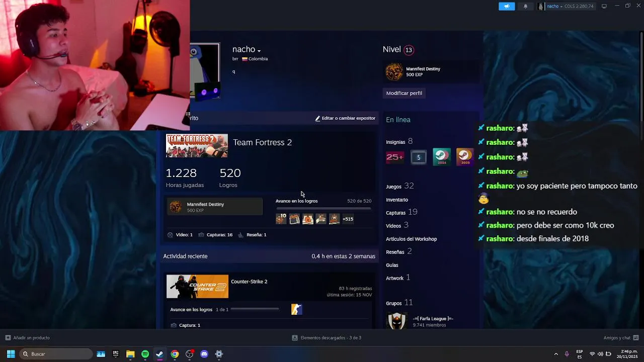
Task: Open the second TF2 achievement icon
Action: coord(294,219)
